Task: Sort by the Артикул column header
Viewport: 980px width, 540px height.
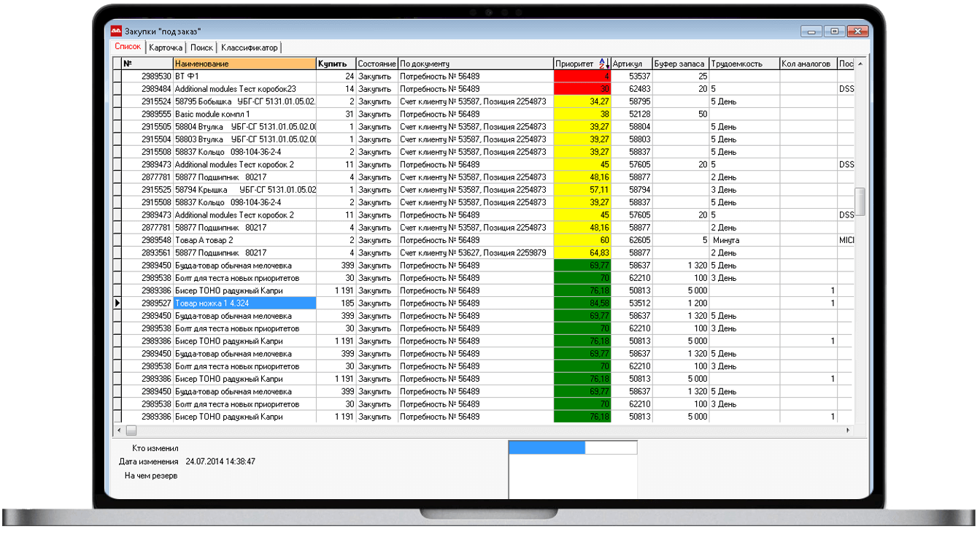Action: coord(631,63)
